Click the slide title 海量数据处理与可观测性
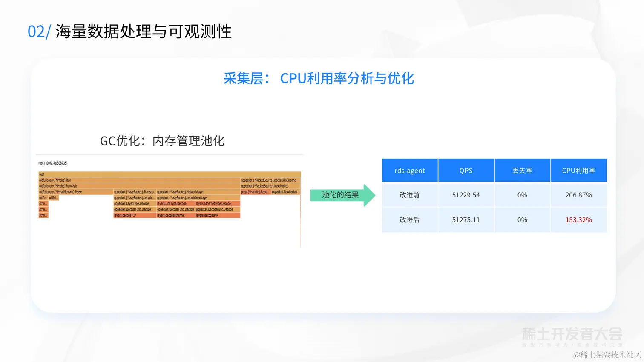This screenshot has width=644, height=362. coord(144,31)
